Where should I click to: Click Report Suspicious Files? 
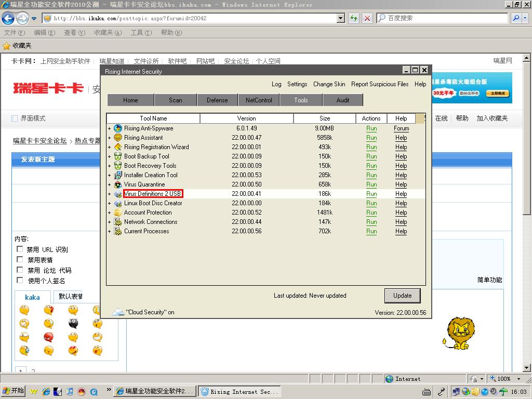(x=380, y=84)
